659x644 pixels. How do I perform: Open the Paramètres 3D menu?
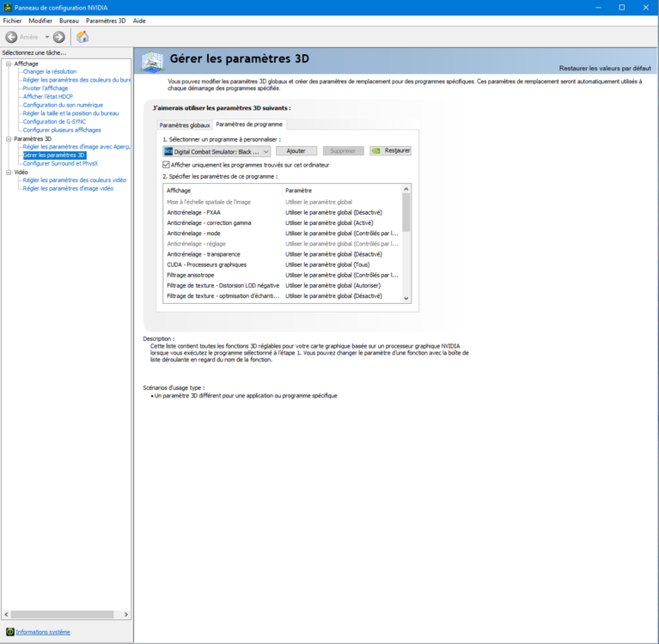click(x=106, y=21)
